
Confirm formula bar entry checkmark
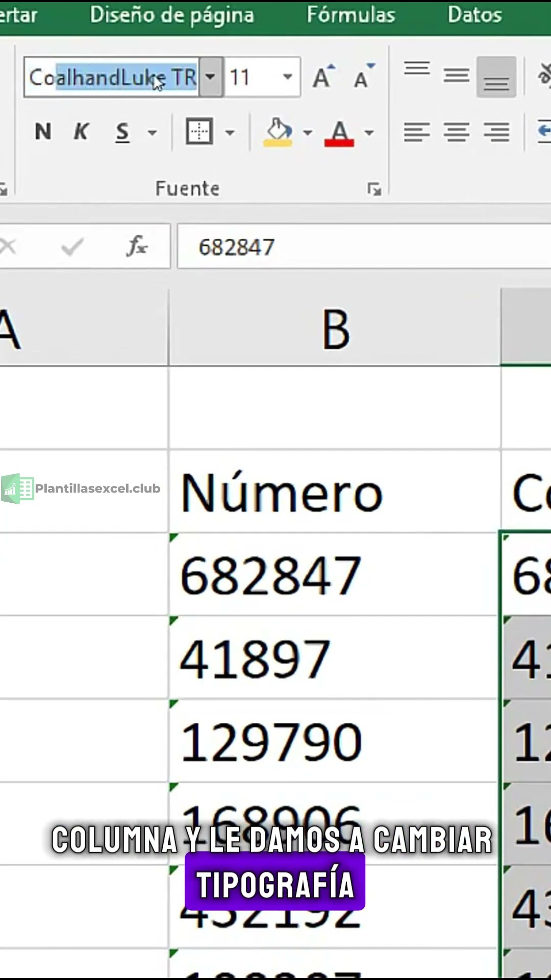(x=72, y=247)
